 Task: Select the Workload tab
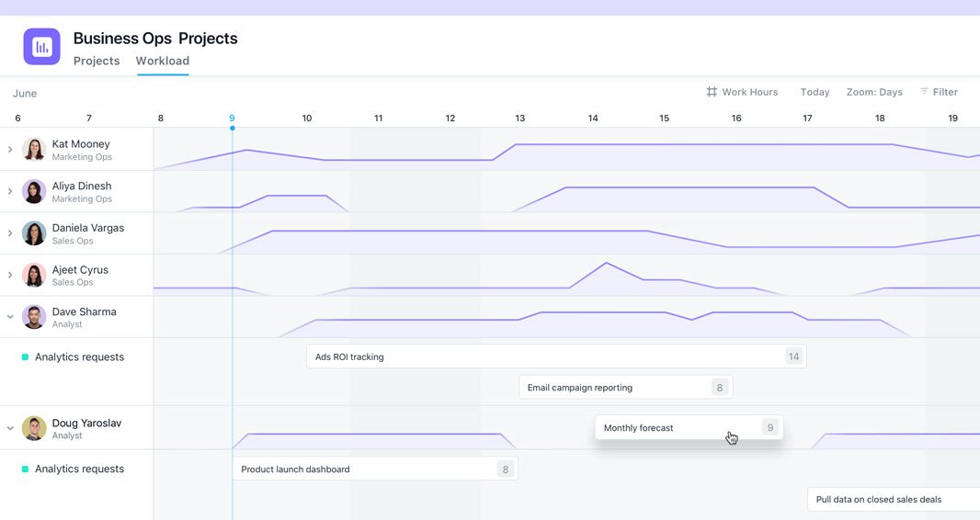(x=163, y=61)
